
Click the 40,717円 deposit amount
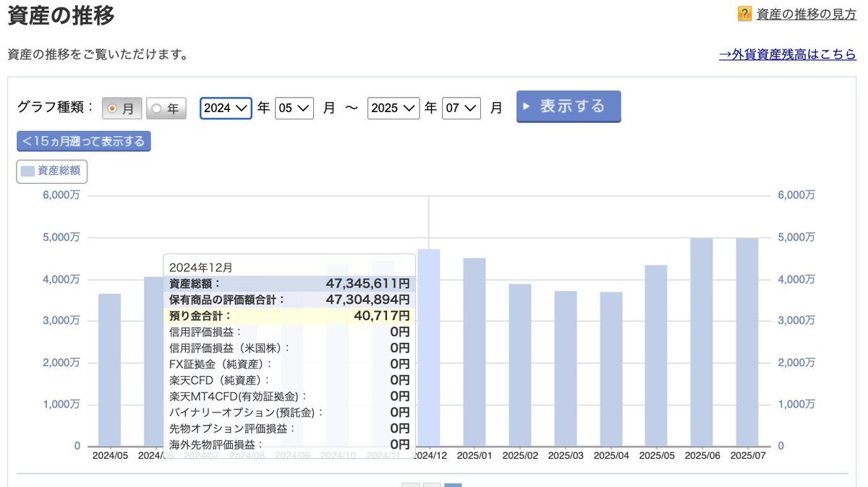click(x=381, y=316)
